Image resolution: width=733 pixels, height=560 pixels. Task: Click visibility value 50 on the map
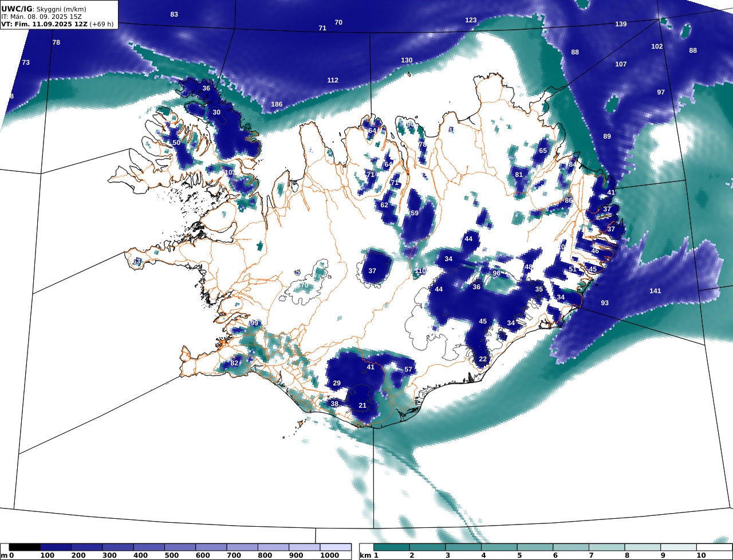point(176,143)
